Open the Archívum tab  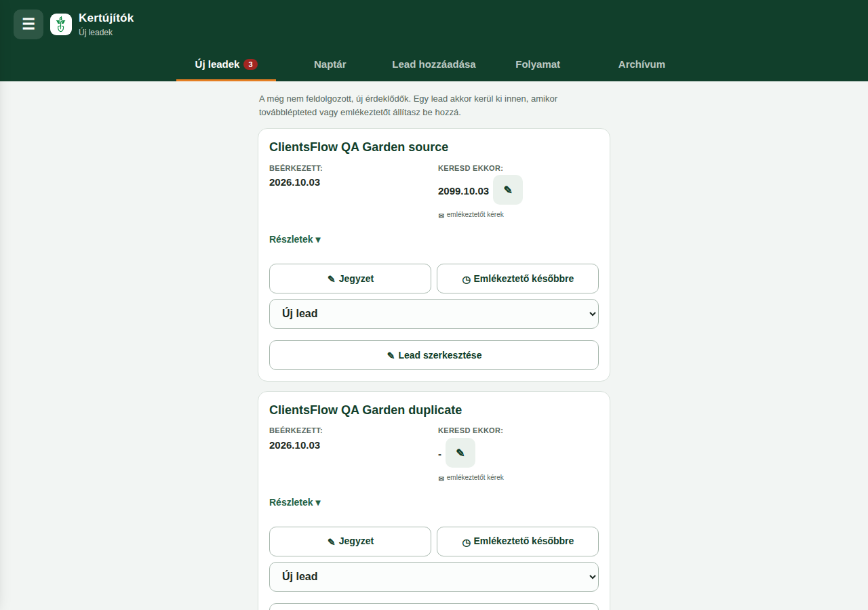coord(642,64)
